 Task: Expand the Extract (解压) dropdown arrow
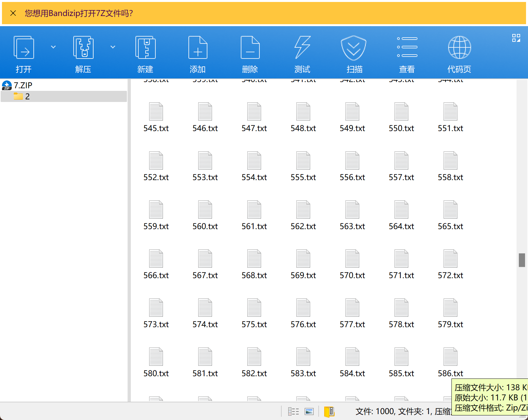tap(113, 47)
